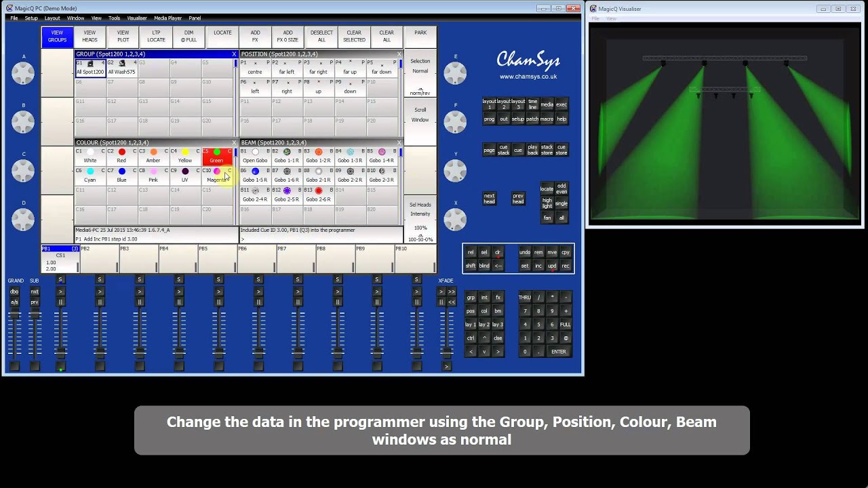
Task: Select the Gobo 2-1 R beam
Action: (318, 176)
